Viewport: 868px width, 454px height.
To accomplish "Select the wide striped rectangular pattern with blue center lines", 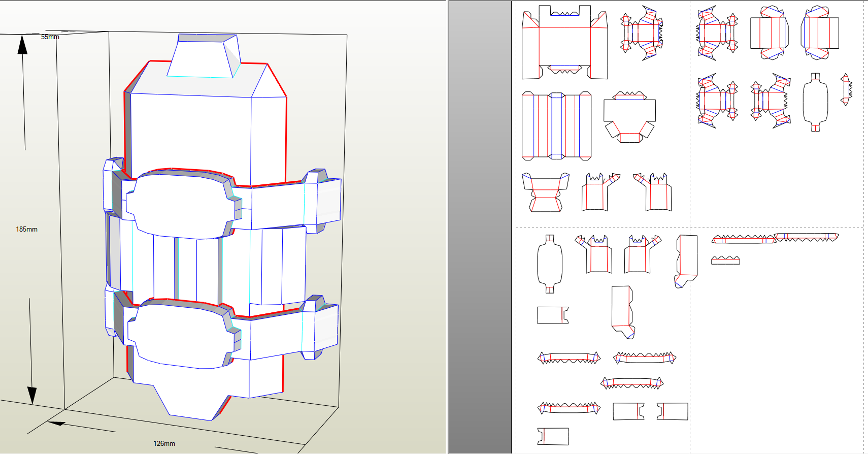I will coord(556,126).
